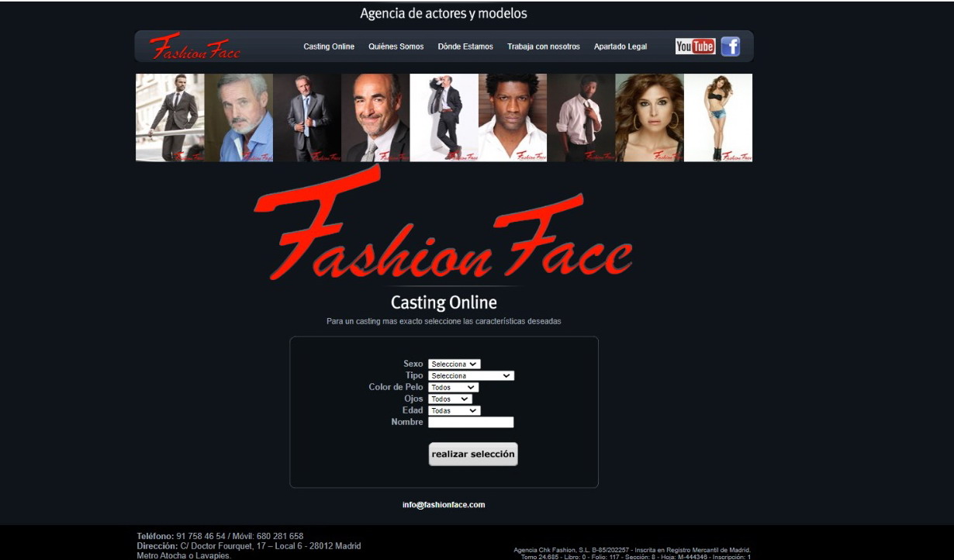
Task: Open photo of man leaning on white background
Action: pos(444,118)
